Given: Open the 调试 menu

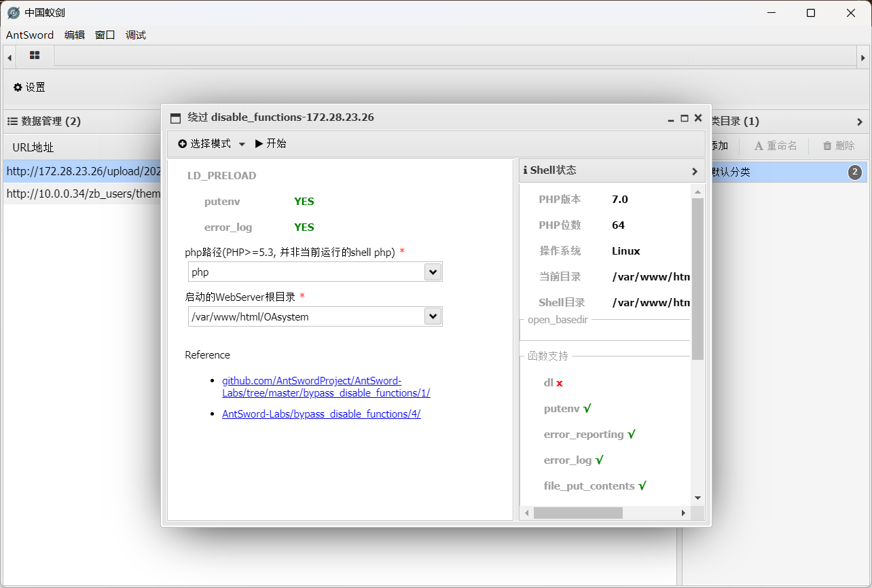Looking at the screenshot, I should 136,35.
